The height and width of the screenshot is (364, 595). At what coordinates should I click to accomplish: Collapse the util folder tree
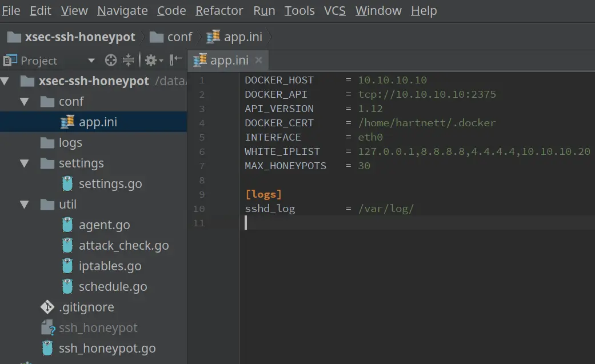point(24,205)
